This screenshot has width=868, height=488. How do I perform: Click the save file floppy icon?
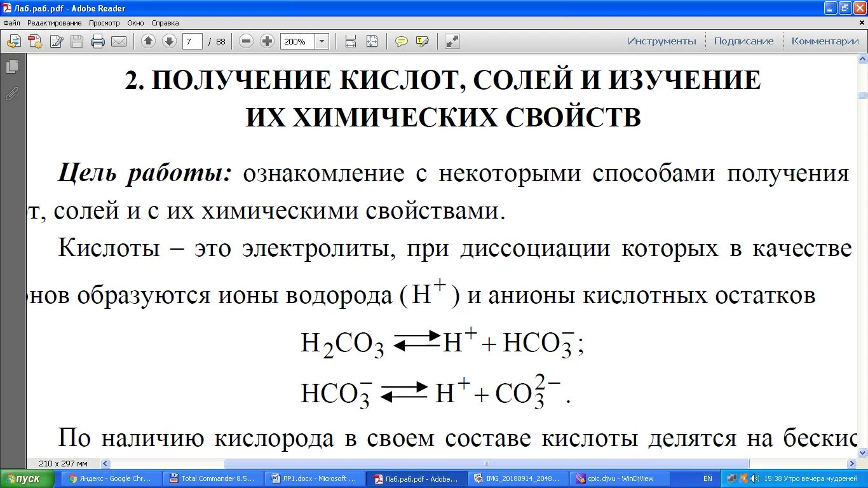click(x=77, y=42)
